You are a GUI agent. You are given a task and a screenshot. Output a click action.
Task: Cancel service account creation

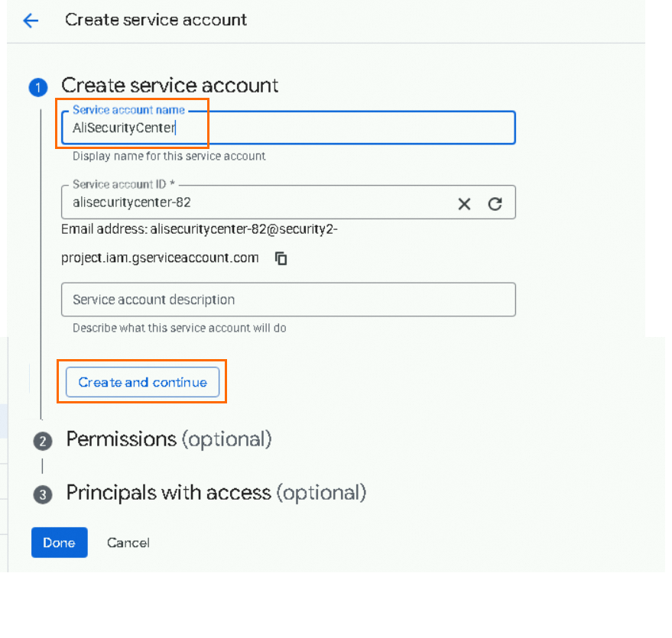pyautogui.click(x=128, y=542)
